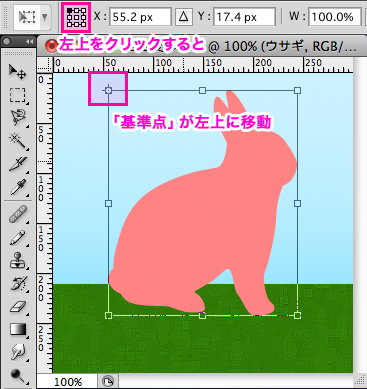Click the reference point location grid
367x389 pixels.
click(76, 17)
